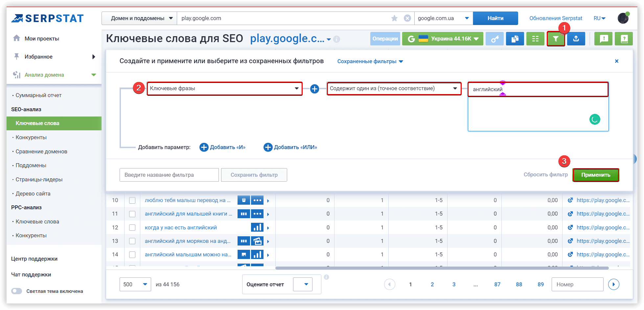This screenshot has height=310, width=644.
Task: Open Поддомены in sidebar
Action: [31, 166]
